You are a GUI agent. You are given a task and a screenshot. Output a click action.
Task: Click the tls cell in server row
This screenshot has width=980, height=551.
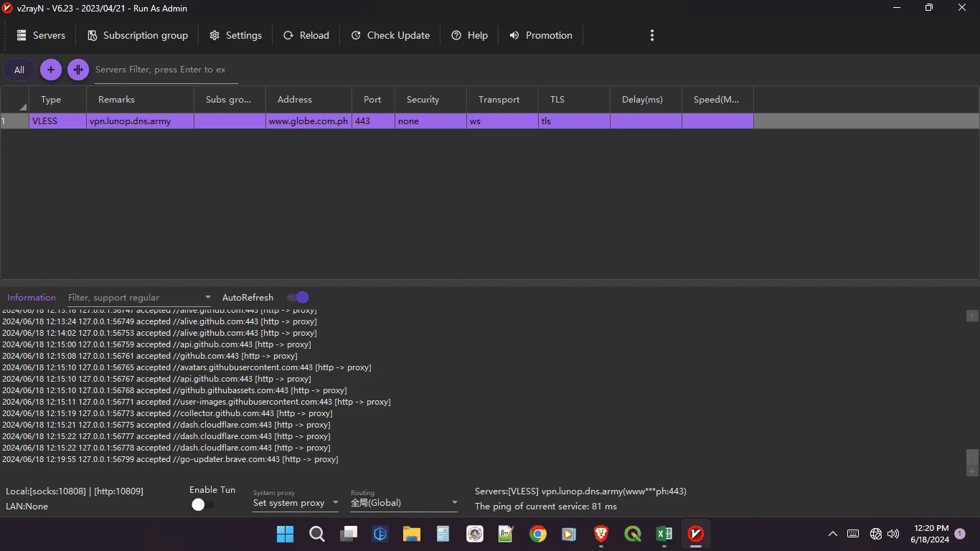click(574, 121)
